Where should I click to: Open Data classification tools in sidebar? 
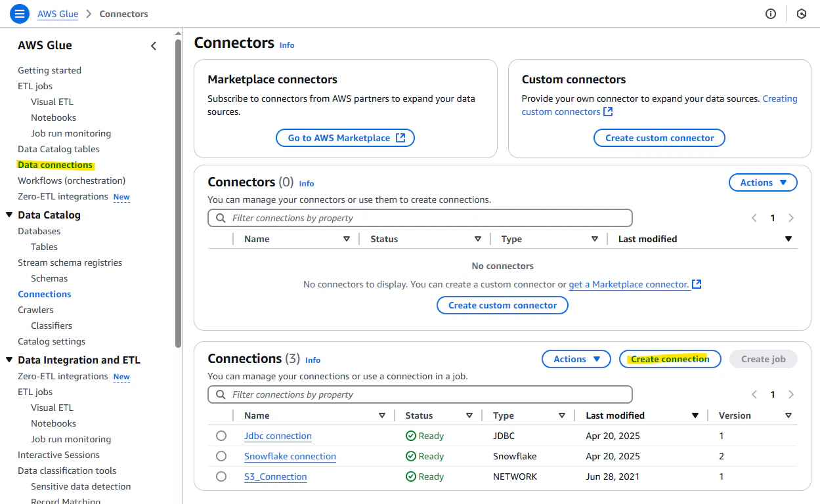(67, 471)
